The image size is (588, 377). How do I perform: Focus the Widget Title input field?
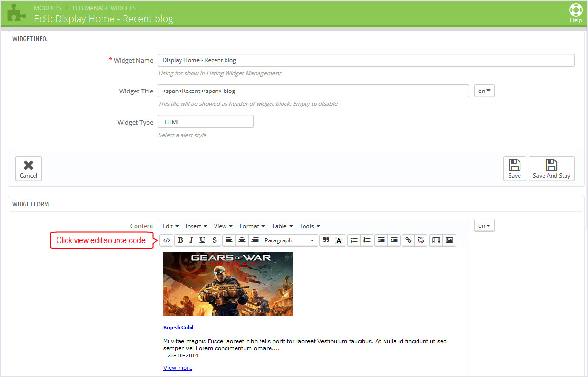tap(314, 91)
